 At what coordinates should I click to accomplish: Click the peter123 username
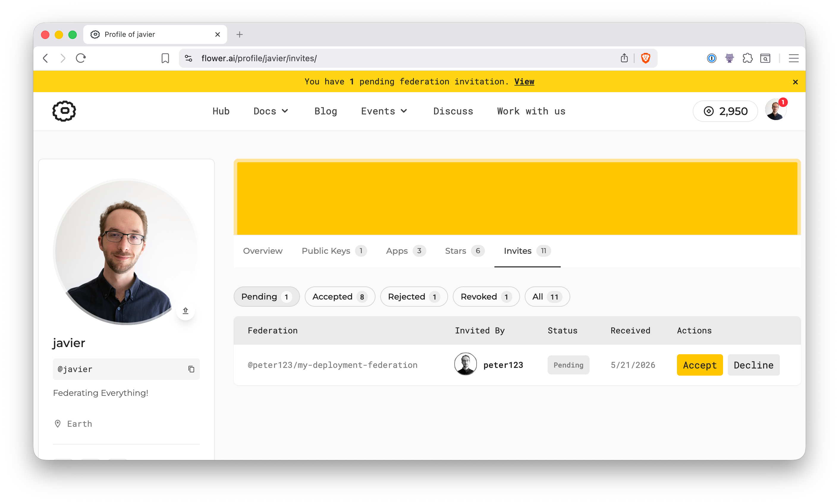click(503, 365)
